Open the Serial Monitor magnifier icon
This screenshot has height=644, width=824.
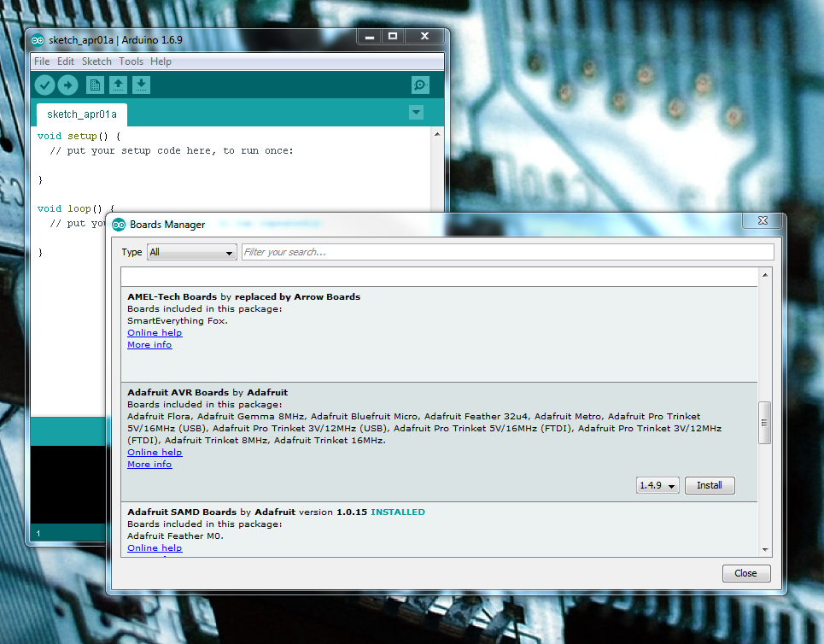(420, 85)
